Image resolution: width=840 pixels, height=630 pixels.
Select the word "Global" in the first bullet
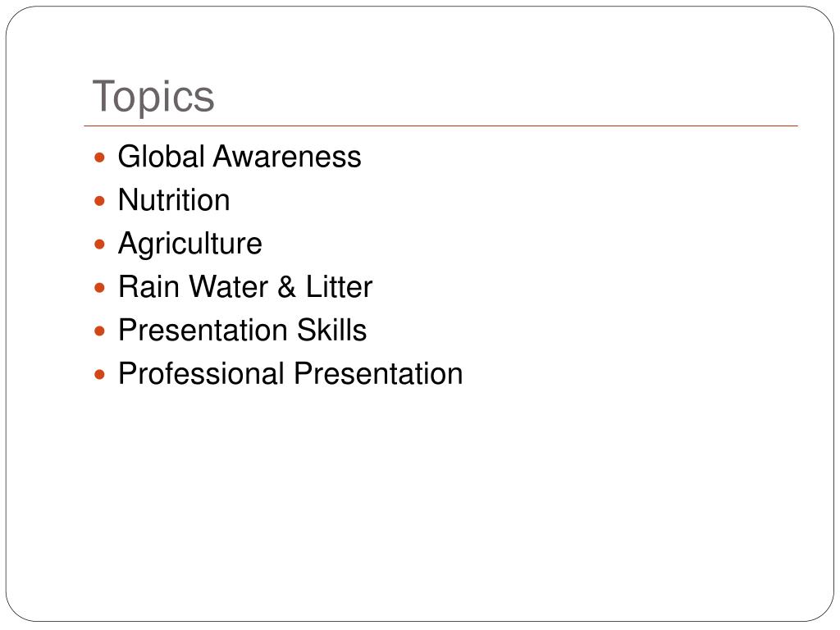[x=162, y=157]
